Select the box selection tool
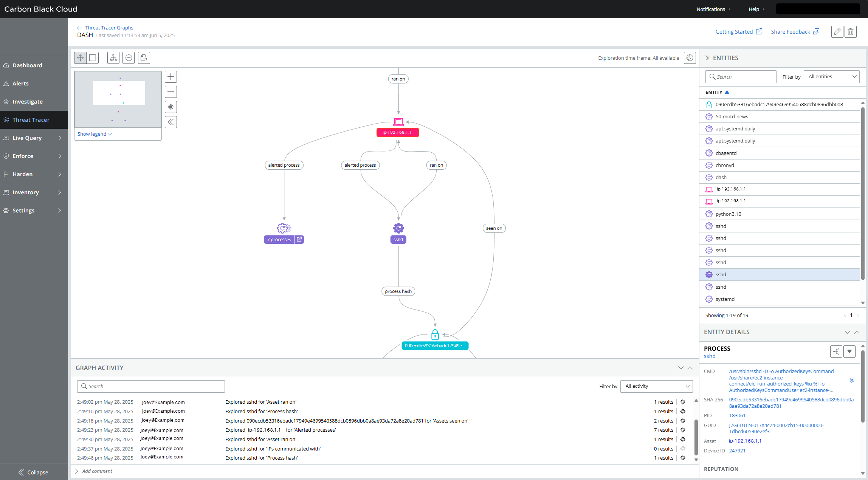 coord(93,58)
